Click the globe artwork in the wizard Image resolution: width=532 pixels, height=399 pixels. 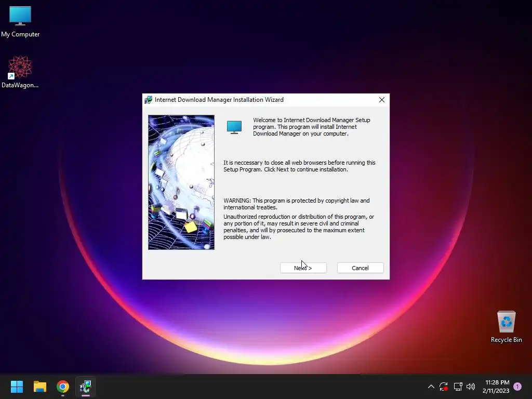click(x=181, y=182)
